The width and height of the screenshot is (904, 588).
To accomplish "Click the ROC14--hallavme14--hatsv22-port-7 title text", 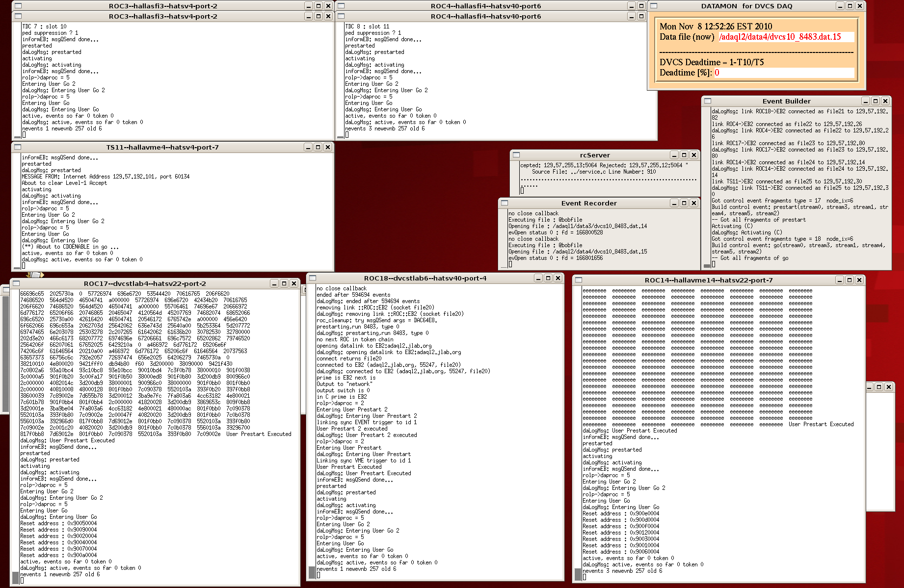I will pyautogui.click(x=709, y=280).
